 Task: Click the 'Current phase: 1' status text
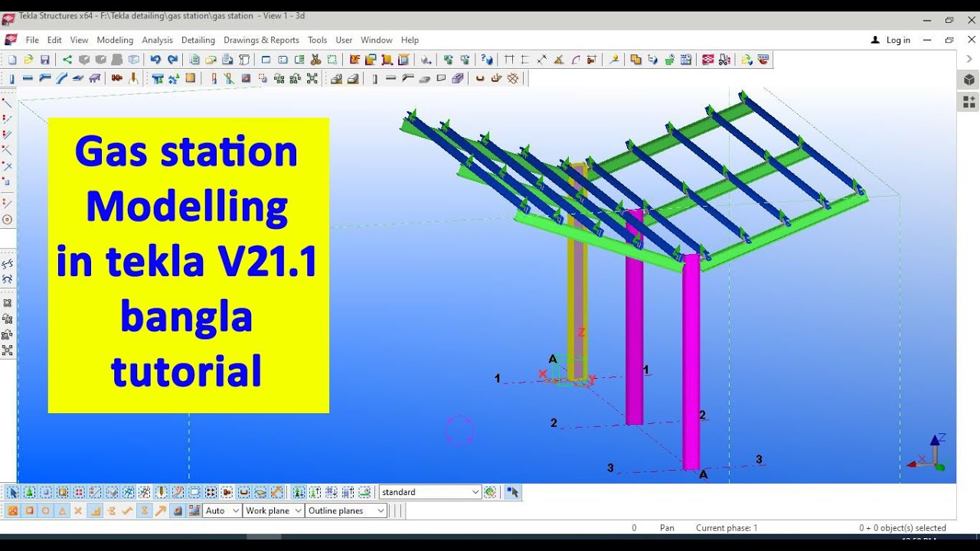pos(727,528)
